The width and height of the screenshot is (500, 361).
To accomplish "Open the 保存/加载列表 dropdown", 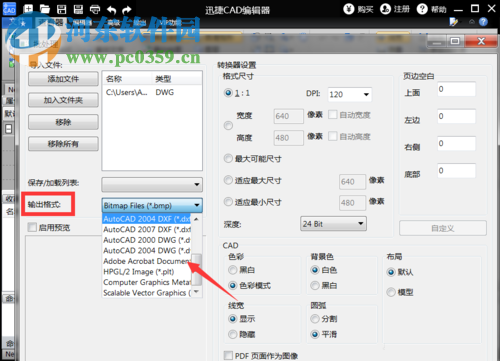I will click(x=152, y=184).
